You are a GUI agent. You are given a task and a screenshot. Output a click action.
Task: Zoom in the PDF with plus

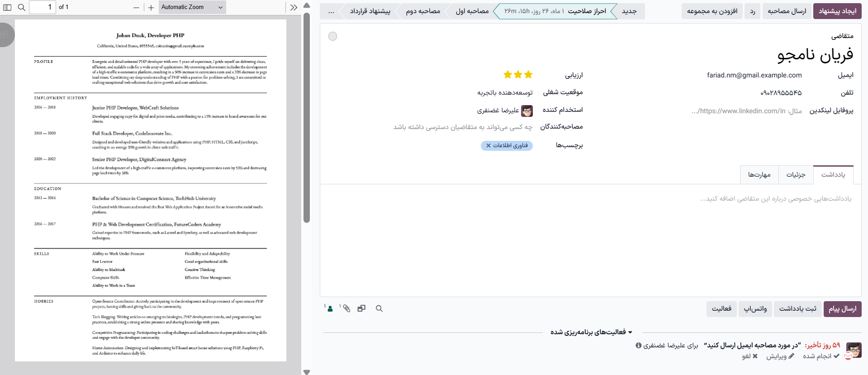click(x=151, y=7)
